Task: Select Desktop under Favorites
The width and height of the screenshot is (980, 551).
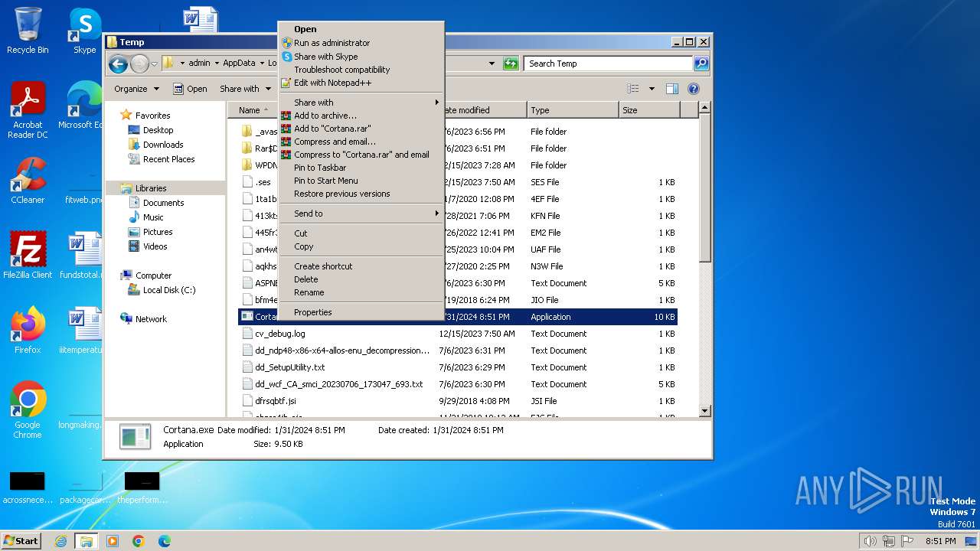Action: point(158,130)
